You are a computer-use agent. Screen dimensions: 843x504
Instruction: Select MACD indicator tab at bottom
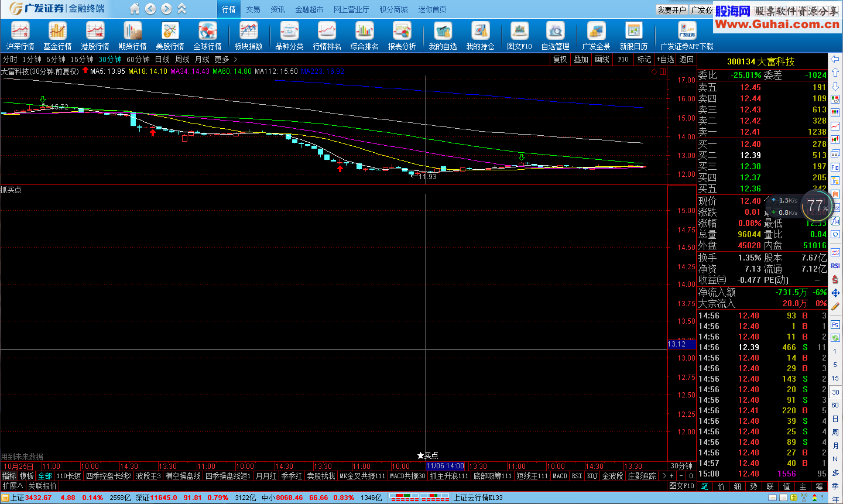560,476
